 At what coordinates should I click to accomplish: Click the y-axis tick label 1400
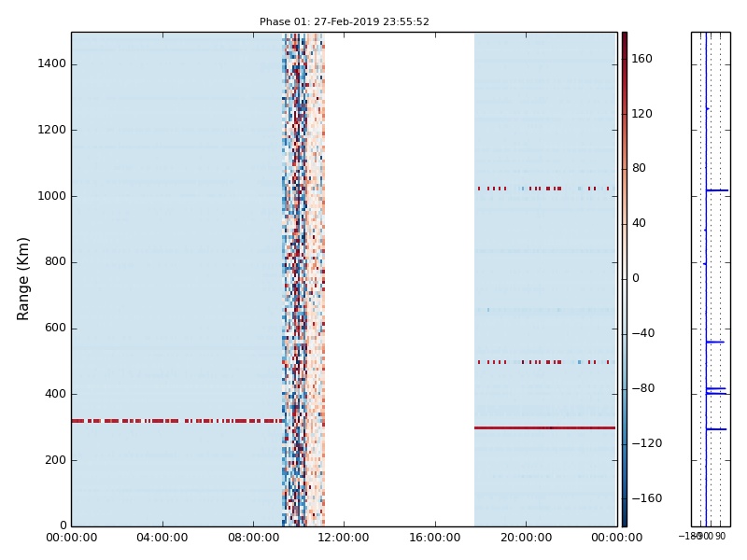51,63
